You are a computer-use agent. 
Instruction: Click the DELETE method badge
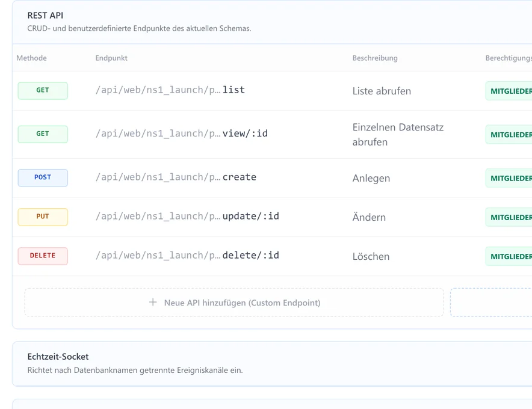(x=43, y=256)
